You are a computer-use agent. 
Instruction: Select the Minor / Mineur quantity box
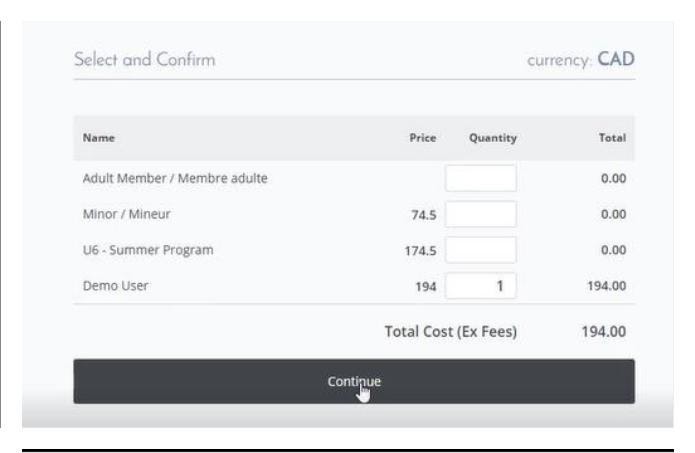481,214
